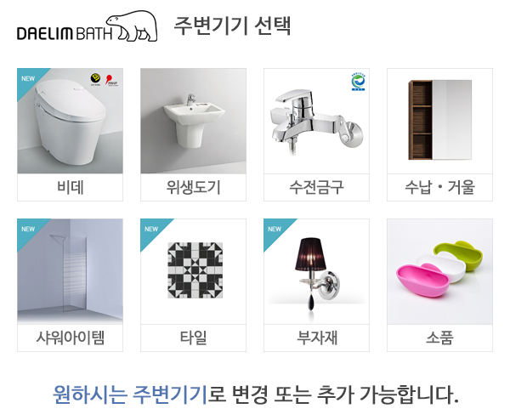Select the wall-mounted washbasin image
The image size is (510, 420).
click(193, 121)
